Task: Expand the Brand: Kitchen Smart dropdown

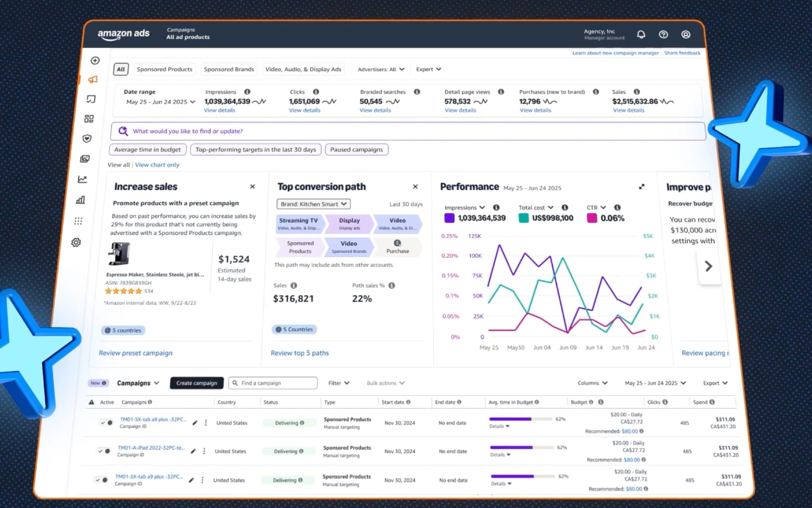Action: tap(313, 204)
